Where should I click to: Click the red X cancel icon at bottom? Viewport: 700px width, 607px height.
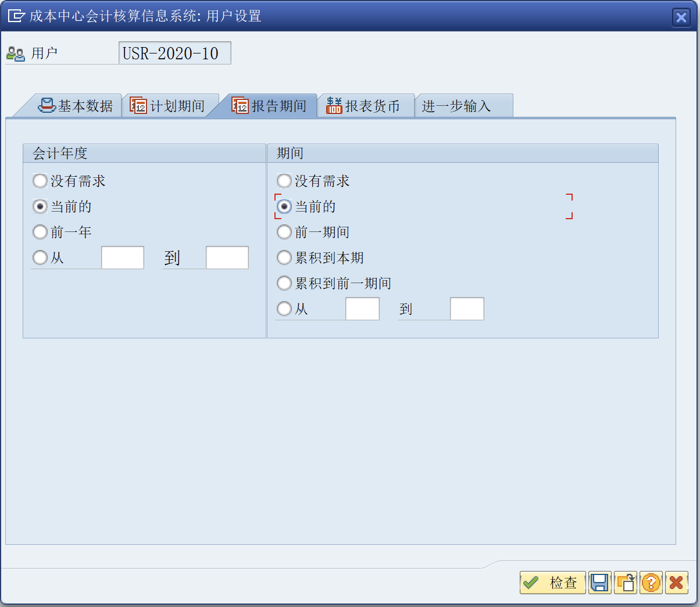coord(676,583)
